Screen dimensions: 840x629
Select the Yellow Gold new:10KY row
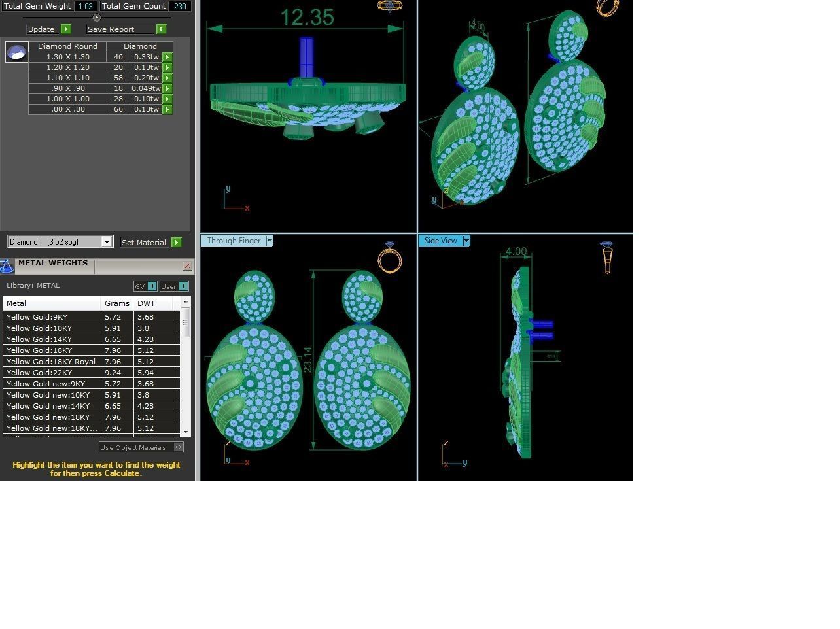click(92, 395)
